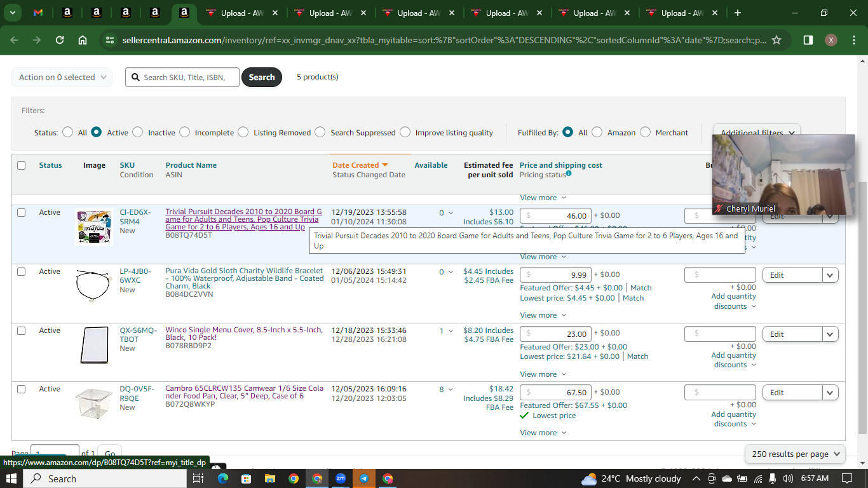Go back to the previous page
Viewport: 868px width, 488px height.
tap(15, 40)
